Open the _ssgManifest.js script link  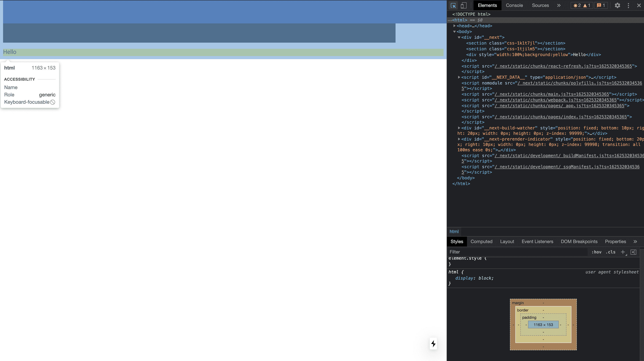pos(567,167)
